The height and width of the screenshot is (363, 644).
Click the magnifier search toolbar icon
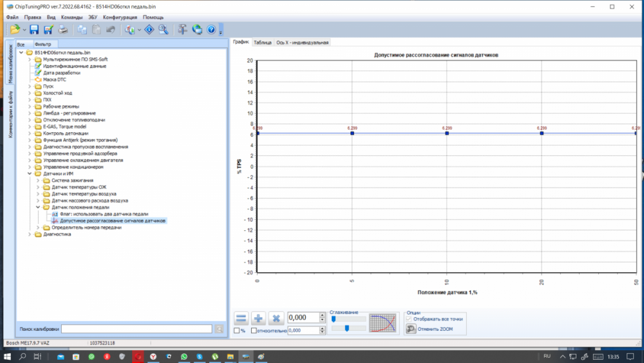164,29
